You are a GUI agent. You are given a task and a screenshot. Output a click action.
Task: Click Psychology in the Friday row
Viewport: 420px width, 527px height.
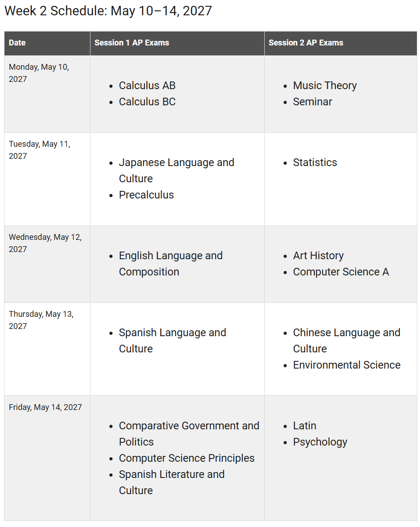tap(320, 441)
